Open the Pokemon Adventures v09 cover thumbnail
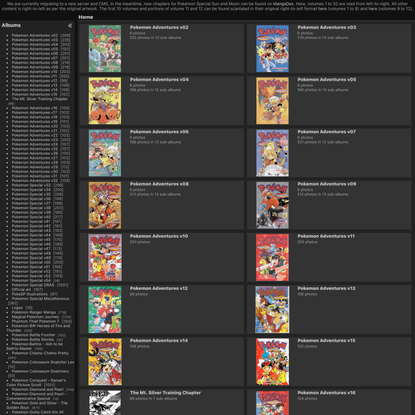 pyautogui.click(x=272, y=205)
